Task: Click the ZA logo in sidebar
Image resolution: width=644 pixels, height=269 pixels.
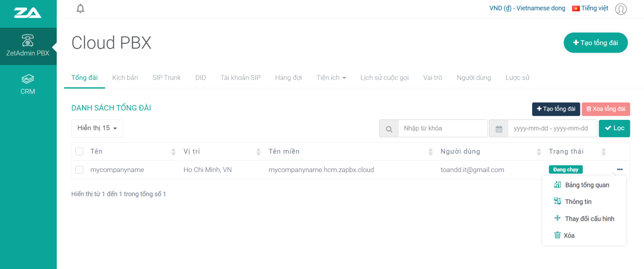Action: point(28,13)
